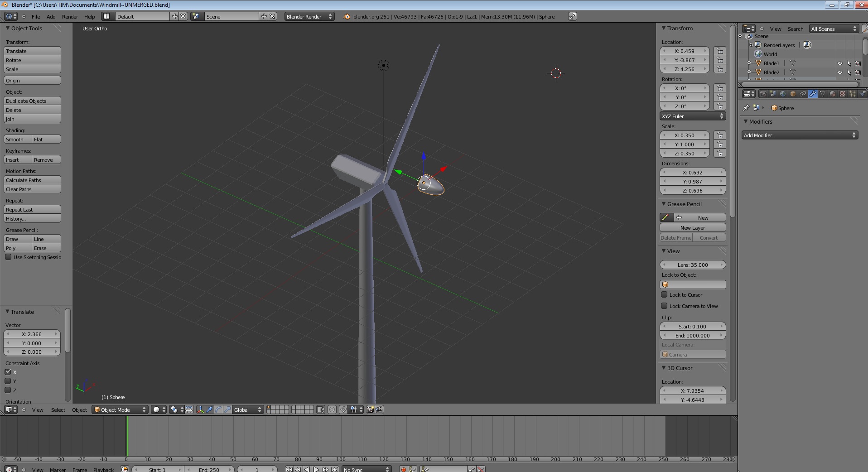Enable Lock to Cursor checkbox
Image resolution: width=868 pixels, height=472 pixels.
pyautogui.click(x=664, y=294)
